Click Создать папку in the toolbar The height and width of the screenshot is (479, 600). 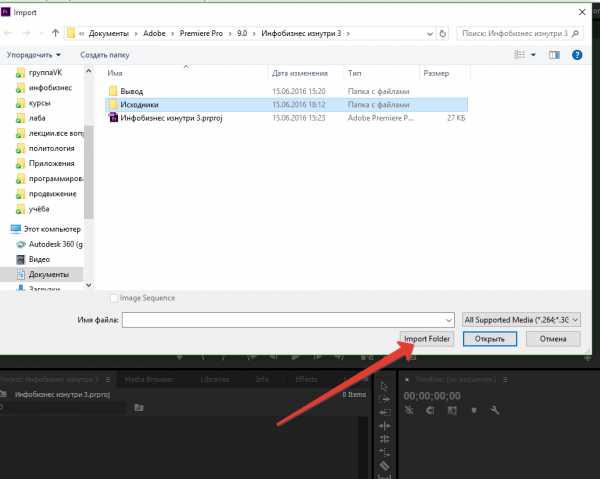pos(105,54)
